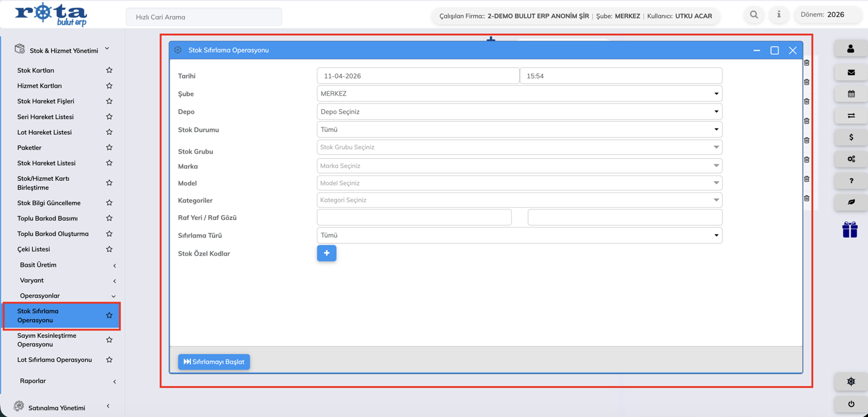Expand the Basit Üretim submenu
This screenshot has height=417, width=868.
[66, 265]
